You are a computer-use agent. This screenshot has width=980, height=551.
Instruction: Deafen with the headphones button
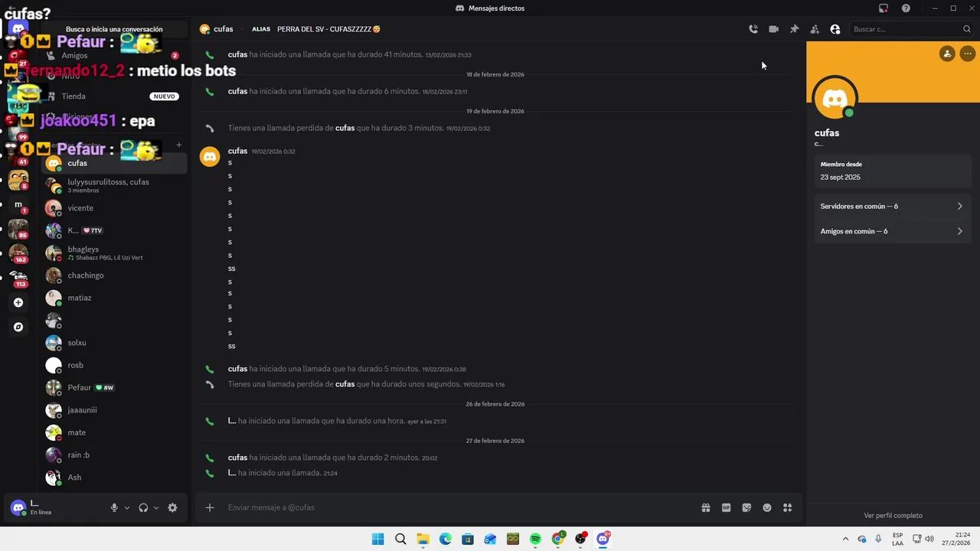[143, 507]
